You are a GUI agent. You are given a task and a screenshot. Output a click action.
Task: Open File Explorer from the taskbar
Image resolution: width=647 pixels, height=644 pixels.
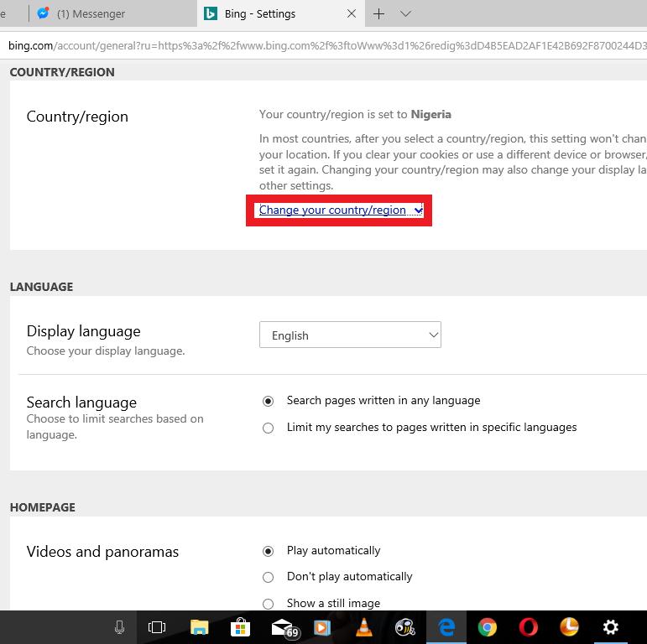[199, 627]
